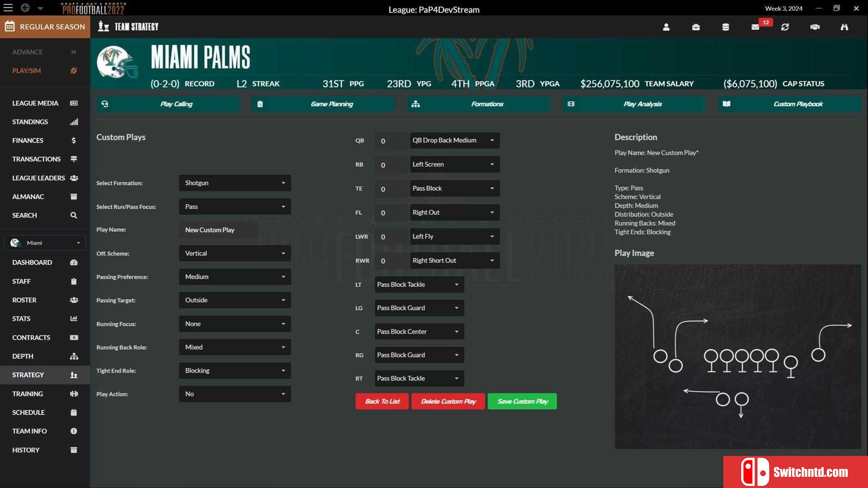Screen dimensions: 868x488
Task: Open the profile user icon in header
Action: tap(666, 27)
